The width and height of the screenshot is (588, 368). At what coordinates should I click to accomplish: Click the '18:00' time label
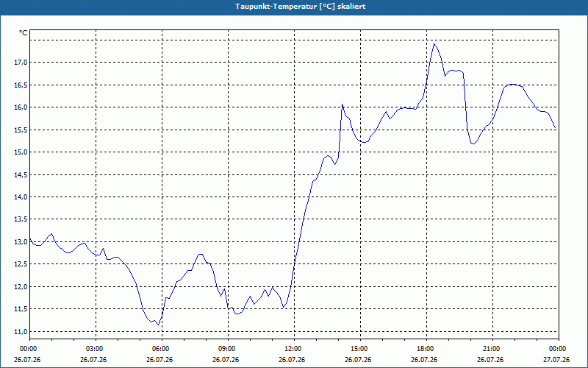click(427, 348)
